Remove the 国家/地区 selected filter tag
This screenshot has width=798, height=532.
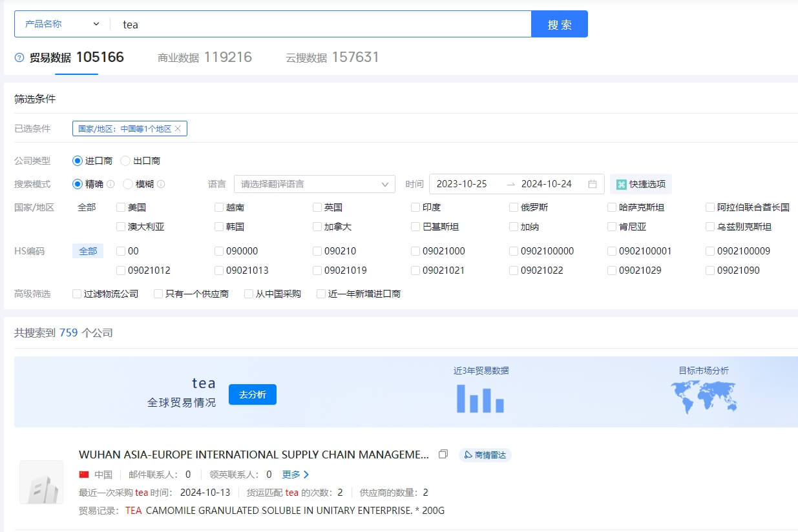178,129
